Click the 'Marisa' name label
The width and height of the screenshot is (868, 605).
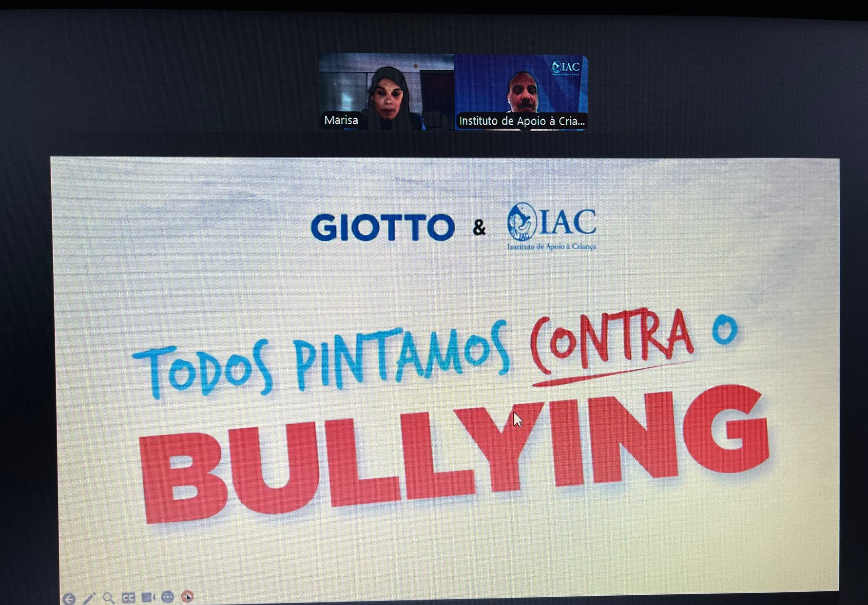341,120
